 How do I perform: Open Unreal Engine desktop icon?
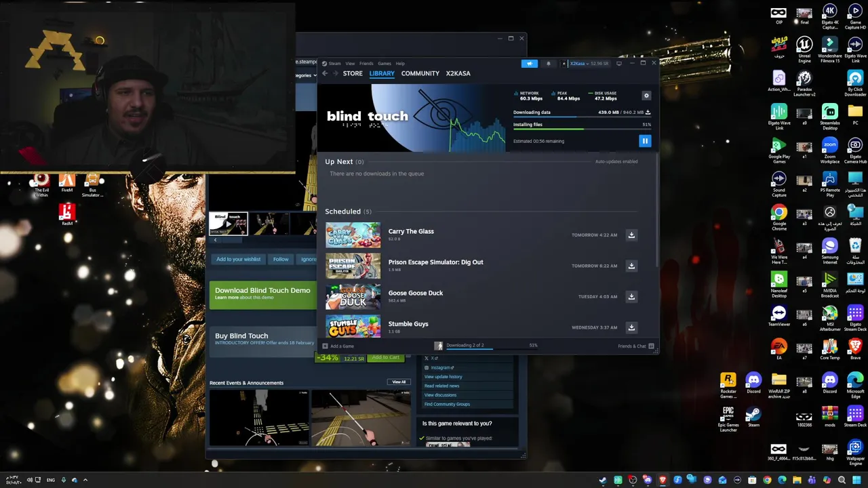pyautogui.click(x=804, y=49)
